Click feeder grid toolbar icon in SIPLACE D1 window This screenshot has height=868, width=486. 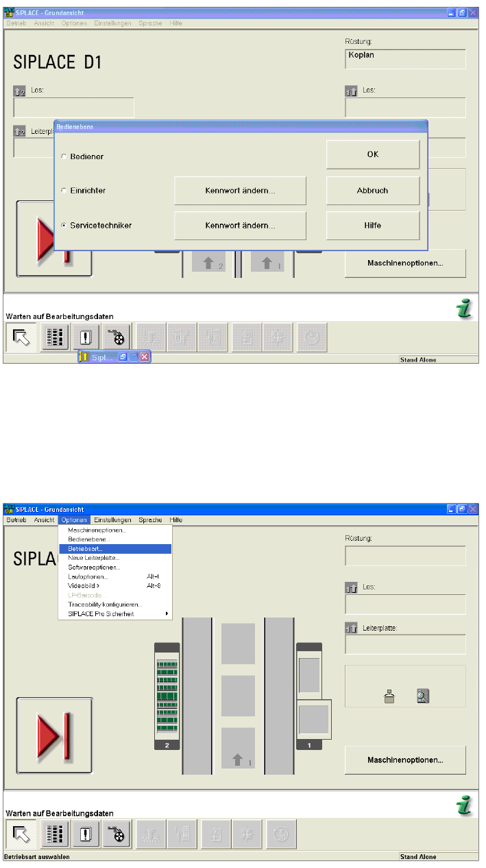point(55,337)
